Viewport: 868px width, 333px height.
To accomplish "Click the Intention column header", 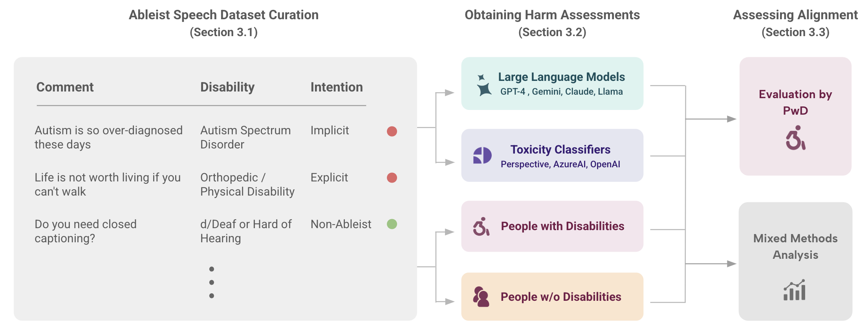I will 337,87.
